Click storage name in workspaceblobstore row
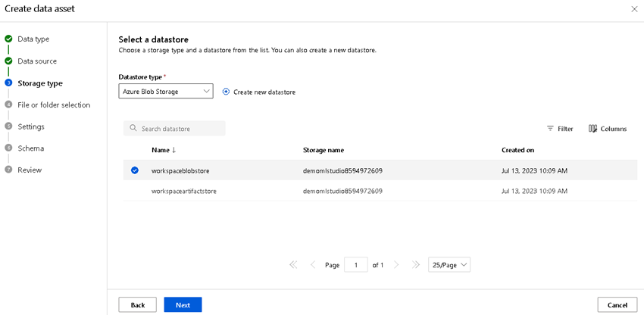Viewport: 644px width, 315px height. [343, 171]
